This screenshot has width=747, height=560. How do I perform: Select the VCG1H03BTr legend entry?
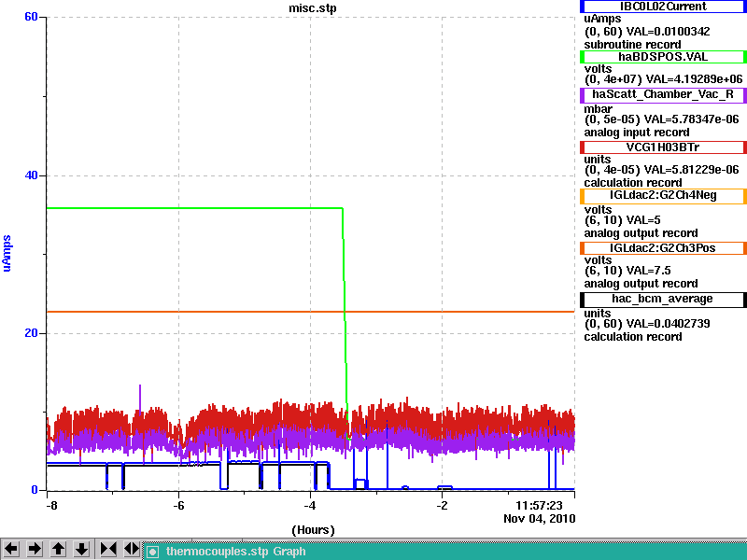[x=663, y=147]
